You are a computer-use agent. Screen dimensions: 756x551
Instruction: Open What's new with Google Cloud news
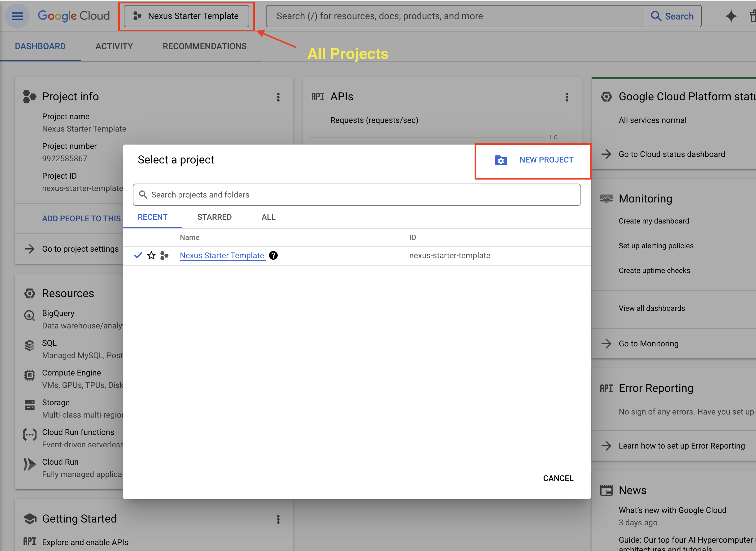pos(672,510)
